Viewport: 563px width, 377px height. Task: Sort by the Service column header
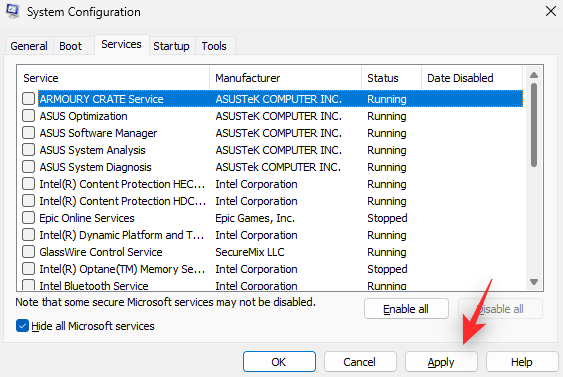pyautogui.click(x=113, y=78)
